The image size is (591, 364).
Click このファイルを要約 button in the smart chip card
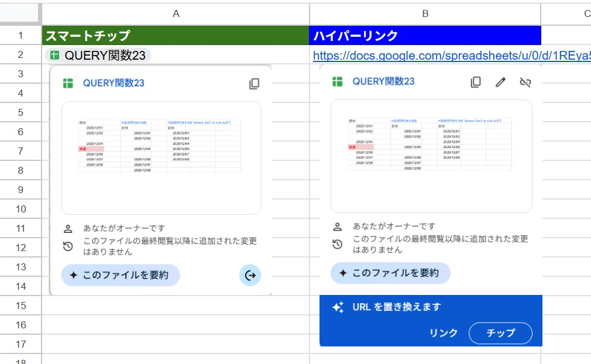point(121,275)
